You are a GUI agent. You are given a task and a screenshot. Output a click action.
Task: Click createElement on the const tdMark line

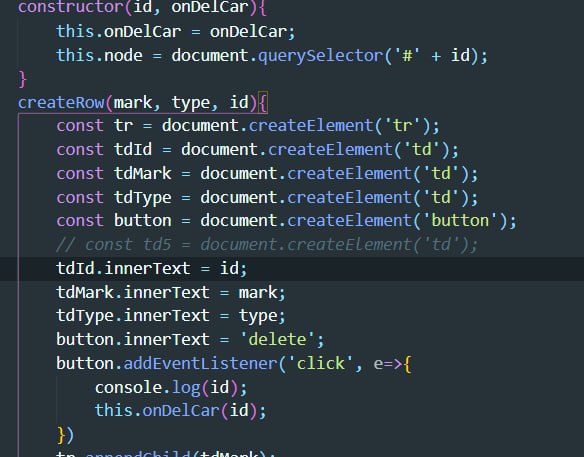[349, 174]
